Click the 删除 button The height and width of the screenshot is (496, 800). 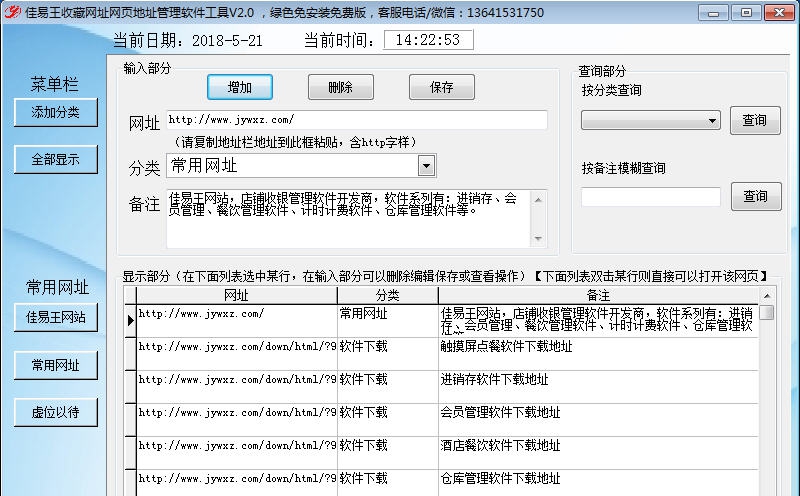[x=341, y=87]
